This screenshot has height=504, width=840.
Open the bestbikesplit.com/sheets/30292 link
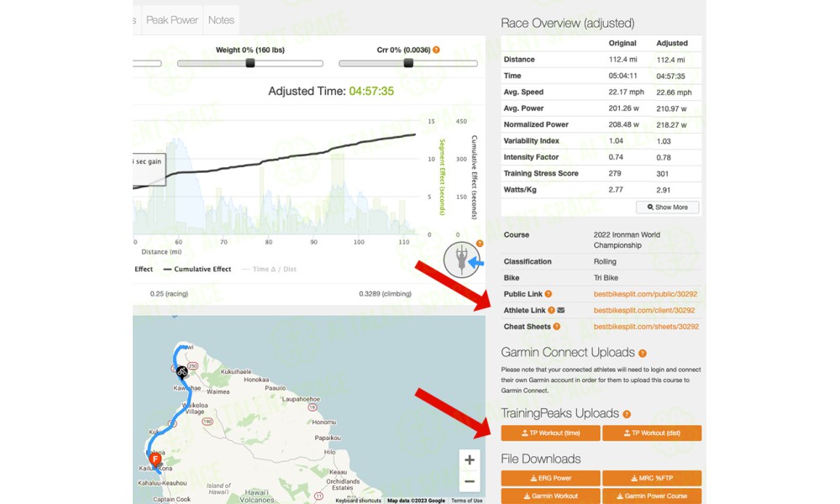pyautogui.click(x=646, y=326)
